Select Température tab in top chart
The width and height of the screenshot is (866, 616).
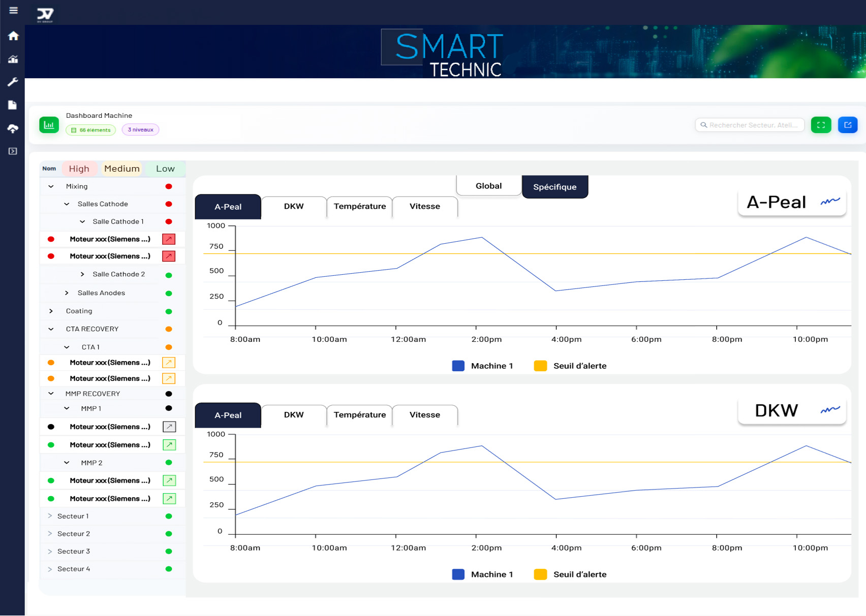point(359,207)
